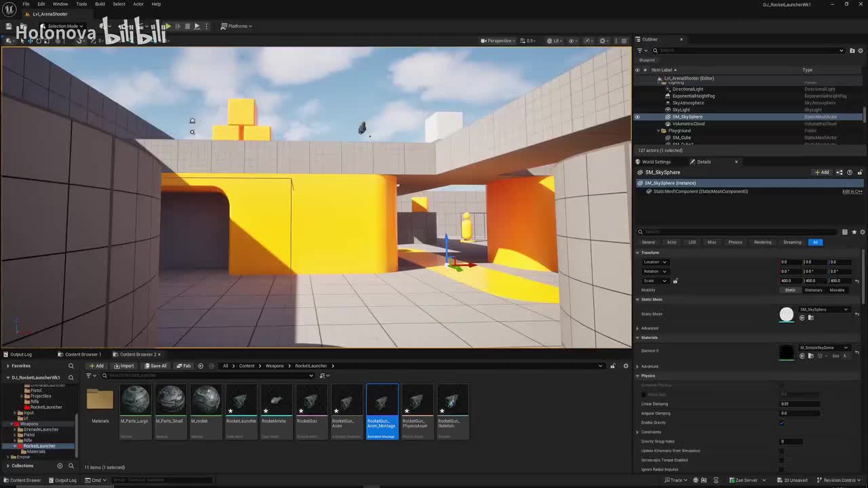This screenshot has height=488, width=868.
Task: Click the lock scale ratio icon
Action: (x=675, y=281)
